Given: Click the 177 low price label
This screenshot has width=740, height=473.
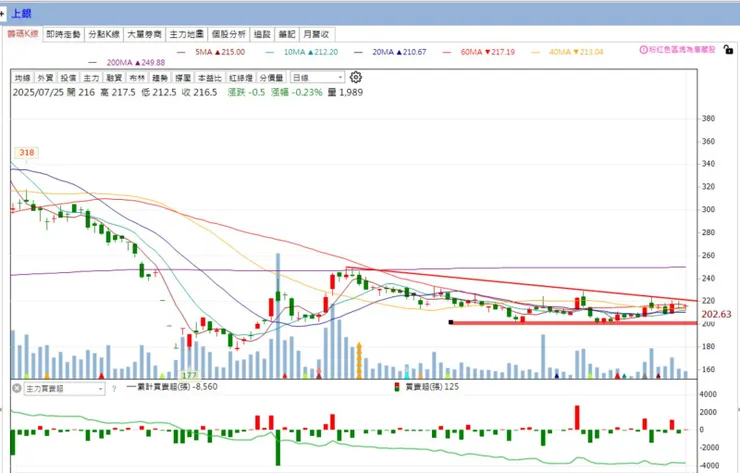Looking at the screenshot, I should 189,375.
